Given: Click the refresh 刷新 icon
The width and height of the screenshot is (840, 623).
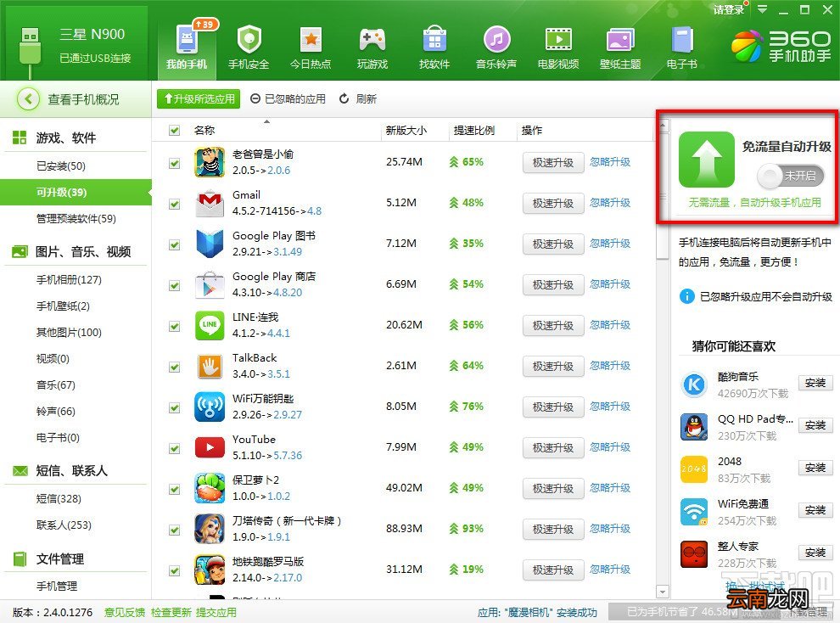Looking at the screenshot, I should click(x=344, y=98).
